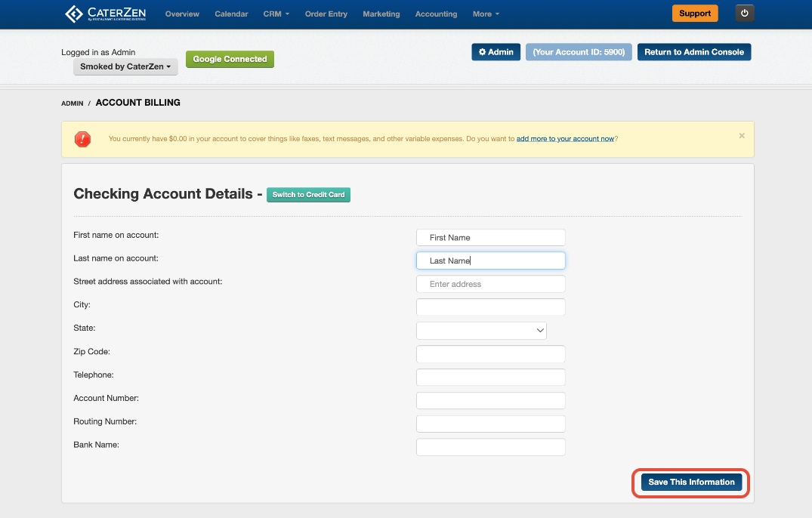The image size is (812, 518).
Task: Click the ACCOUNT BILLING breadcrumb text
Action: point(137,103)
